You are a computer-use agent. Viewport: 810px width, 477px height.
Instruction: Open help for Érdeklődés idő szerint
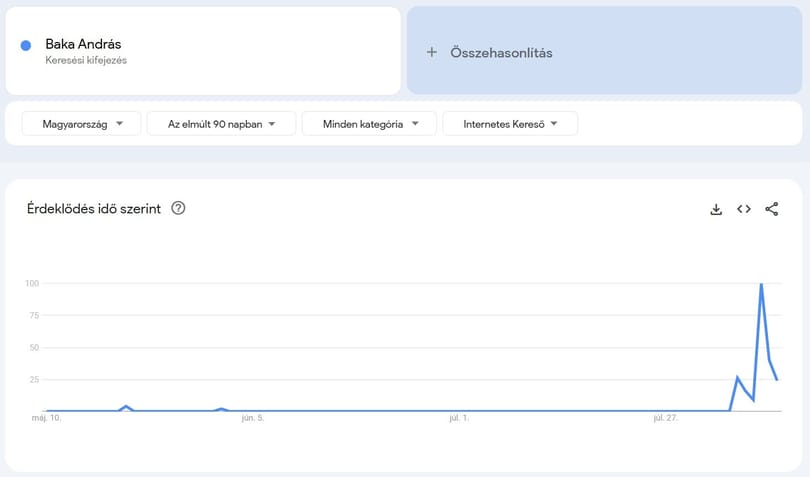pyautogui.click(x=178, y=208)
